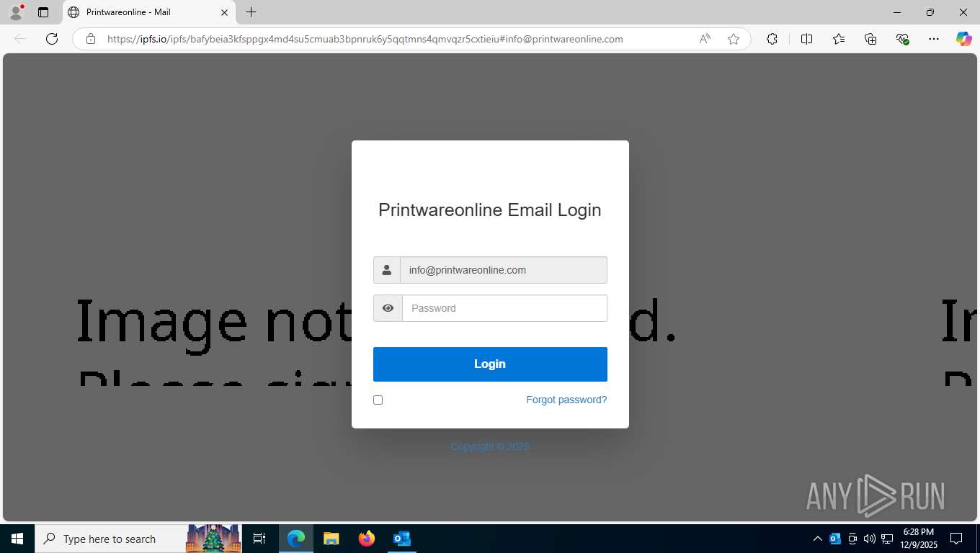Open a new browser tab
Image resolution: width=980 pixels, height=553 pixels.
coord(251,12)
